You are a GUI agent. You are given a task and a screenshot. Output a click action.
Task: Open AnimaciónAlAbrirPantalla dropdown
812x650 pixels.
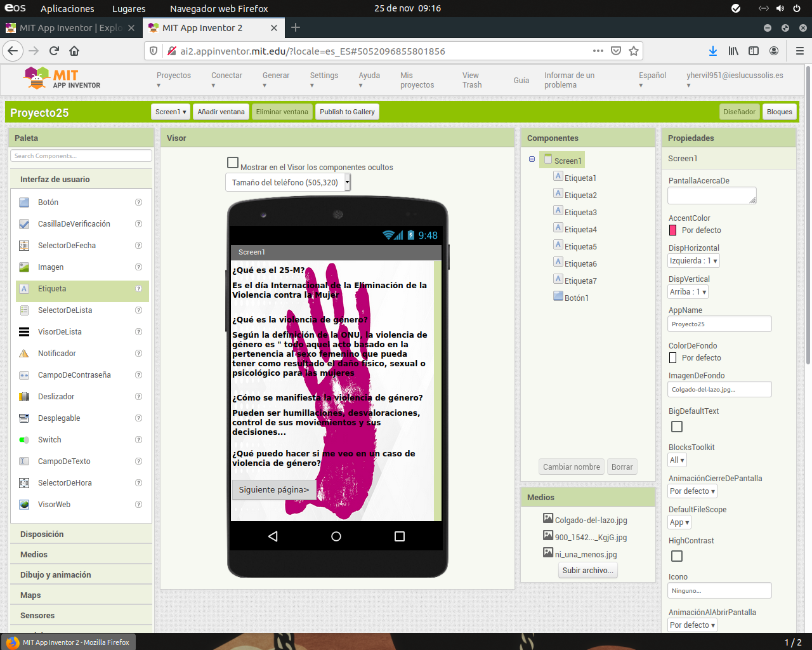[692, 625]
